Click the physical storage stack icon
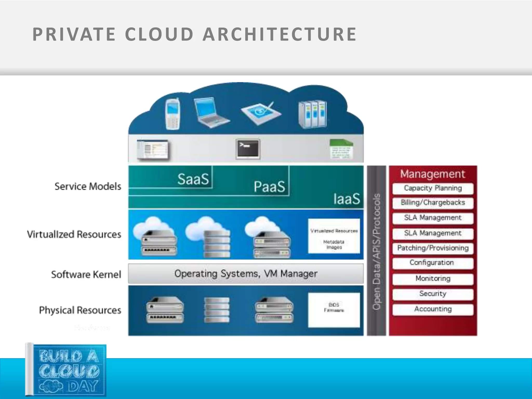Screen dimensions: 532x399 point(217,310)
